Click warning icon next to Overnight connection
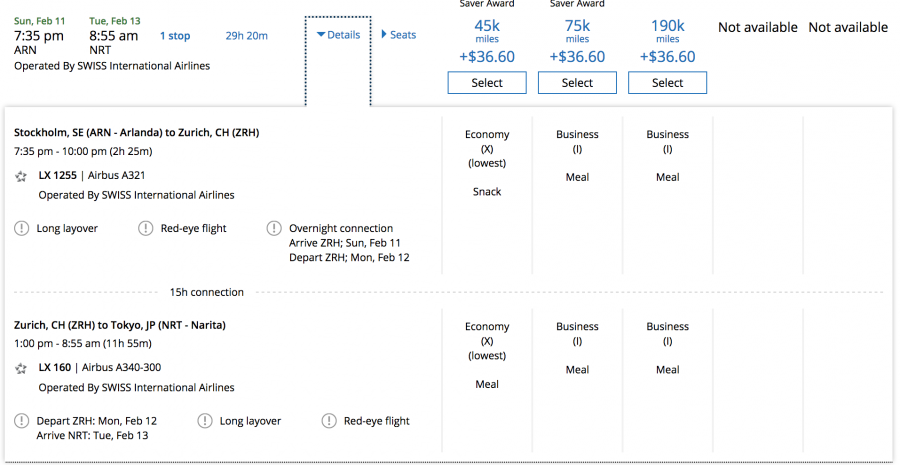The image size is (900, 465). point(273,229)
